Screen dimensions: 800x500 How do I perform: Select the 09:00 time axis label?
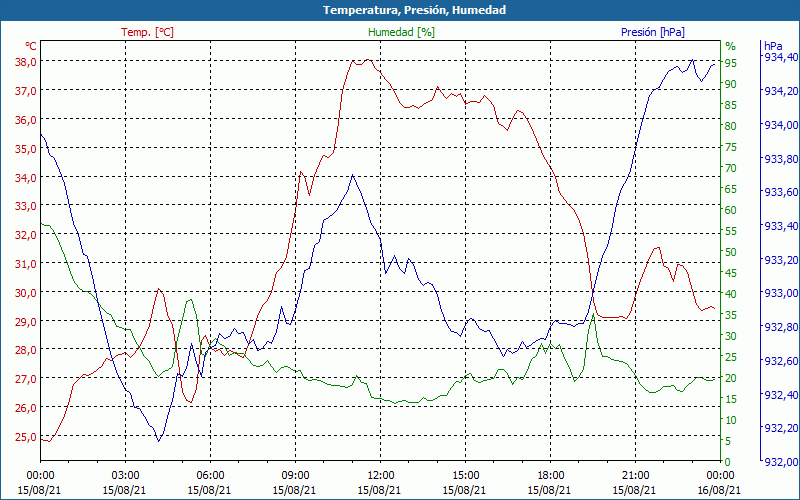point(295,476)
